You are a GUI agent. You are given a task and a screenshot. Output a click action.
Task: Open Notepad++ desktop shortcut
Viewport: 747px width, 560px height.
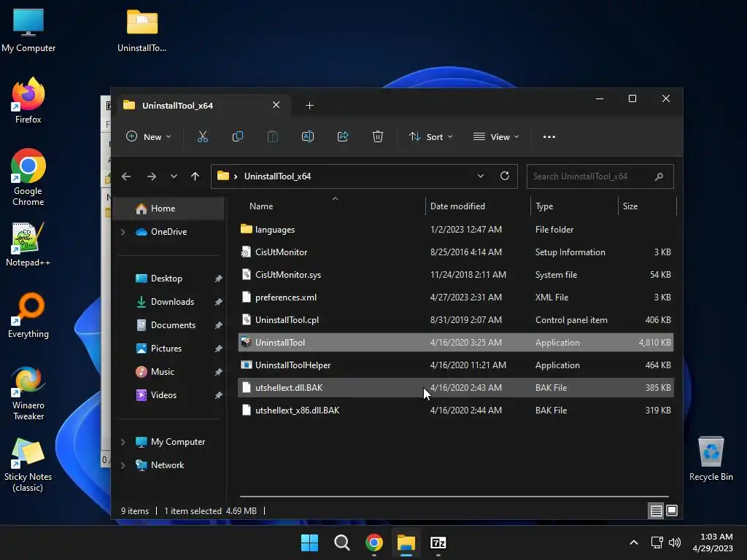point(28,244)
